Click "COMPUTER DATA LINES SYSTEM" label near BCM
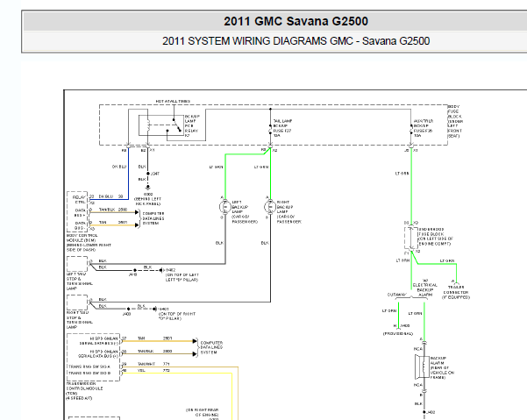 click(x=153, y=218)
